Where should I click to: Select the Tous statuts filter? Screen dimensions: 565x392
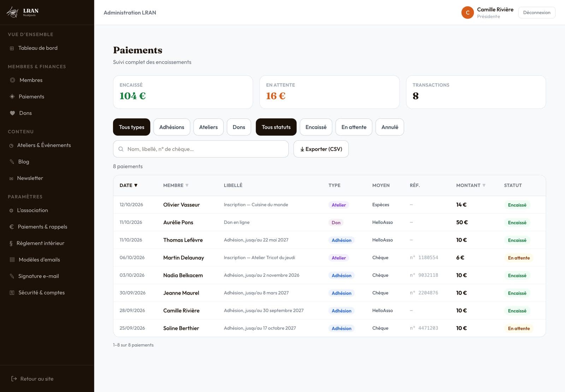[276, 127]
